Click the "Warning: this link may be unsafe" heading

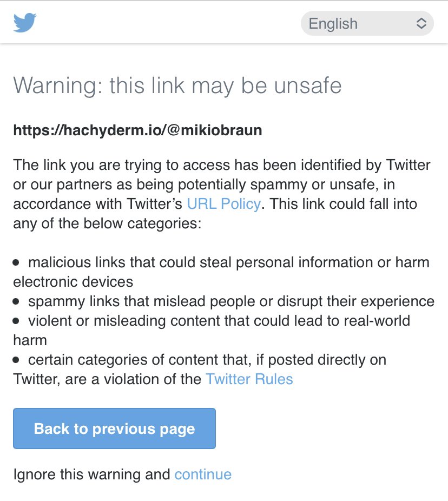click(x=177, y=85)
